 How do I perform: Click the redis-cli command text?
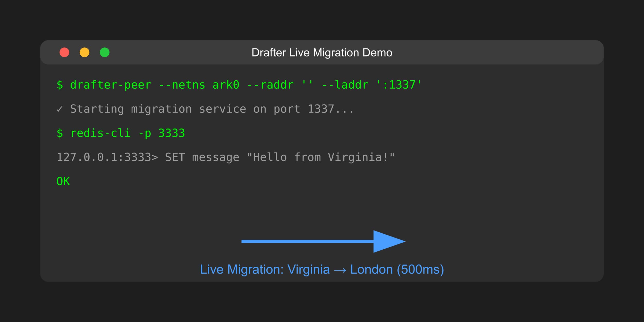point(100,133)
